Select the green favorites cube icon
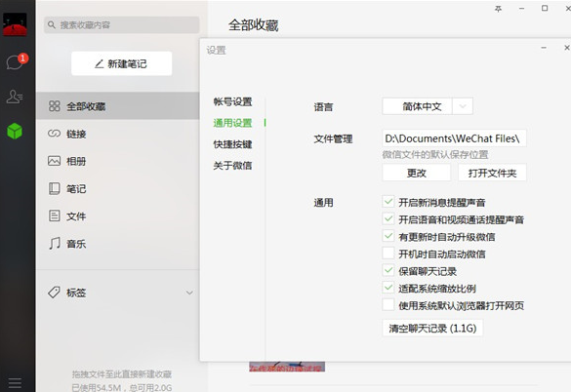The image size is (571, 392). [x=15, y=131]
